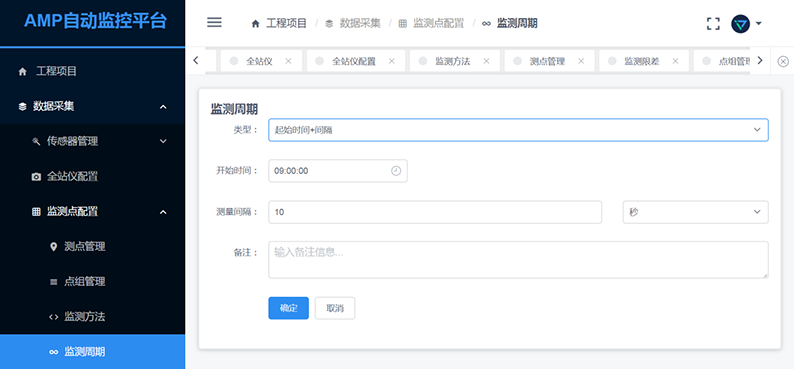Click 数据采集 breadcrumb link
The image size is (794, 369).
[x=360, y=23]
